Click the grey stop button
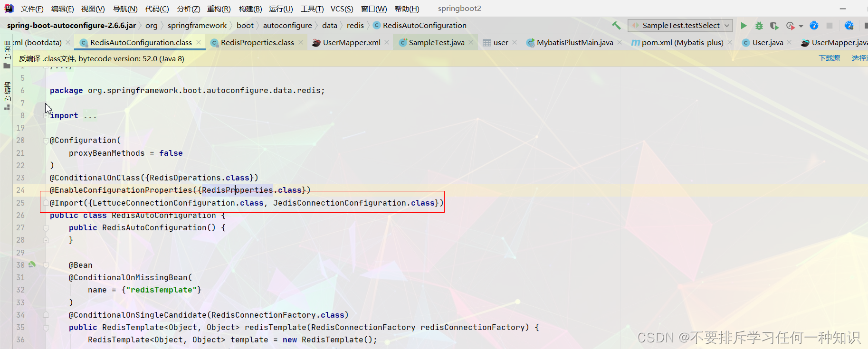Image resolution: width=868 pixels, height=349 pixels. pyautogui.click(x=830, y=26)
